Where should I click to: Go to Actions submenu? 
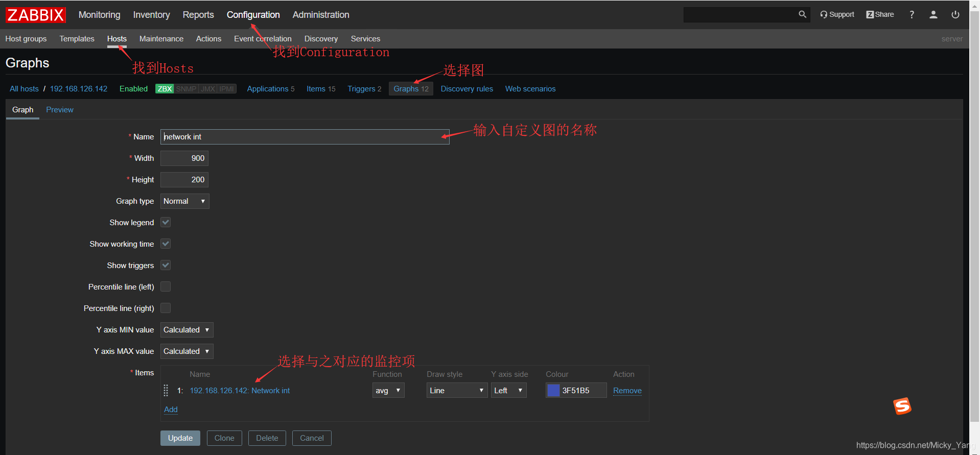pos(209,39)
